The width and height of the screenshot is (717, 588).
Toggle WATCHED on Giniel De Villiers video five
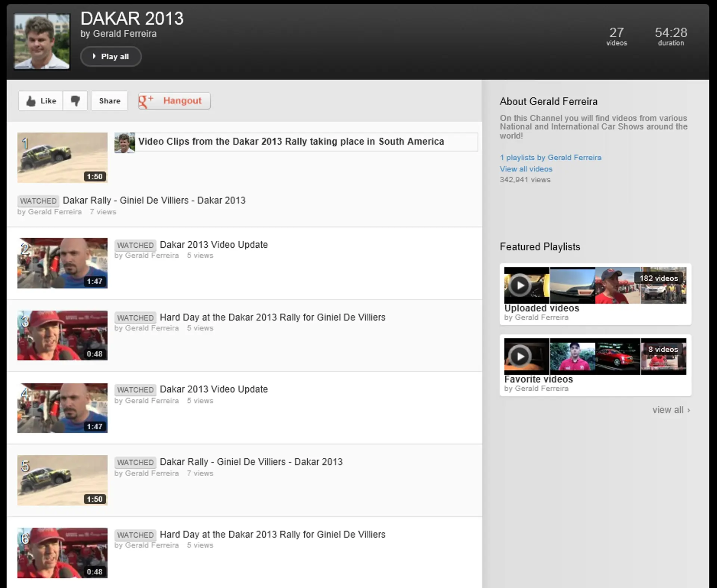[x=135, y=462]
